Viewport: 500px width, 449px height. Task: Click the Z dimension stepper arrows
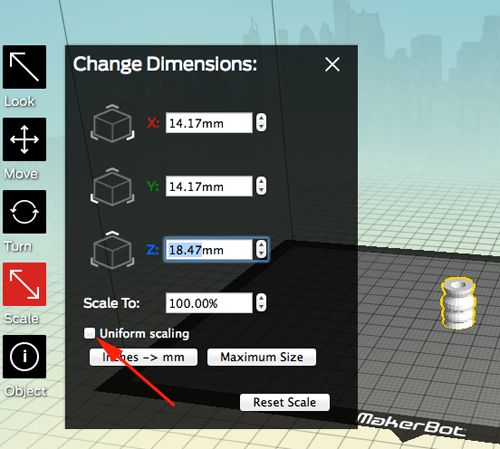click(x=261, y=249)
